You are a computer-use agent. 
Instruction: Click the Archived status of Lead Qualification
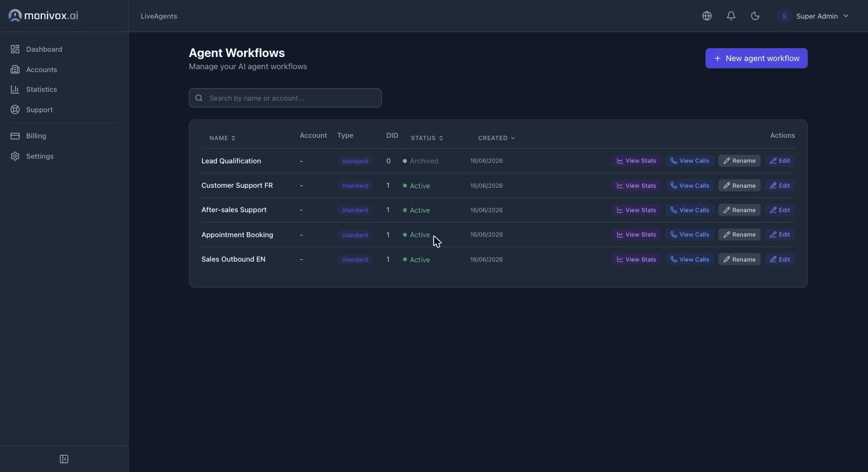(x=421, y=161)
